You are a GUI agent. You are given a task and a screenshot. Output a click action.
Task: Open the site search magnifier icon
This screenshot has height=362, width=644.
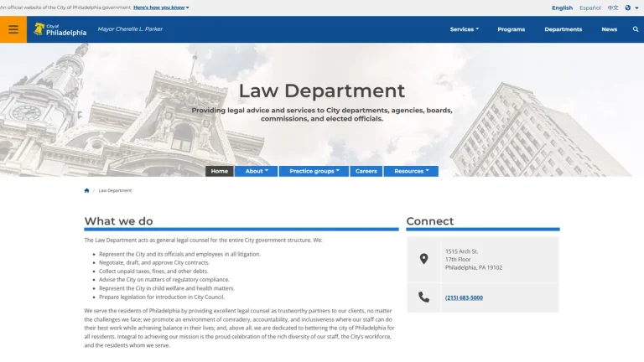point(636,29)
